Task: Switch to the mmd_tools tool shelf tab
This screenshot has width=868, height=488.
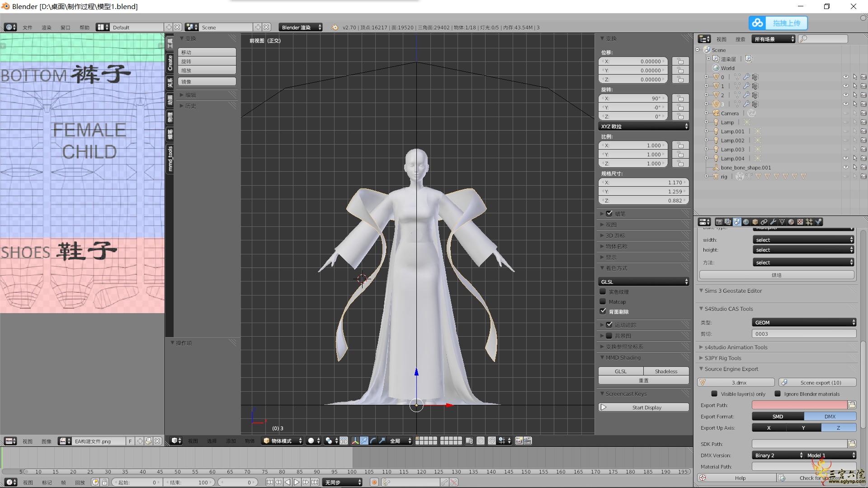Action: [x=170, y=159]
